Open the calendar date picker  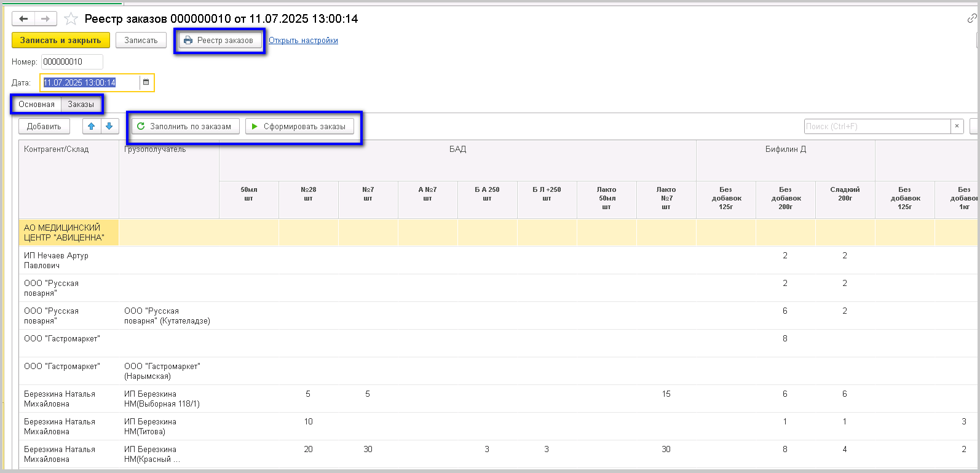tap(146, 82)
